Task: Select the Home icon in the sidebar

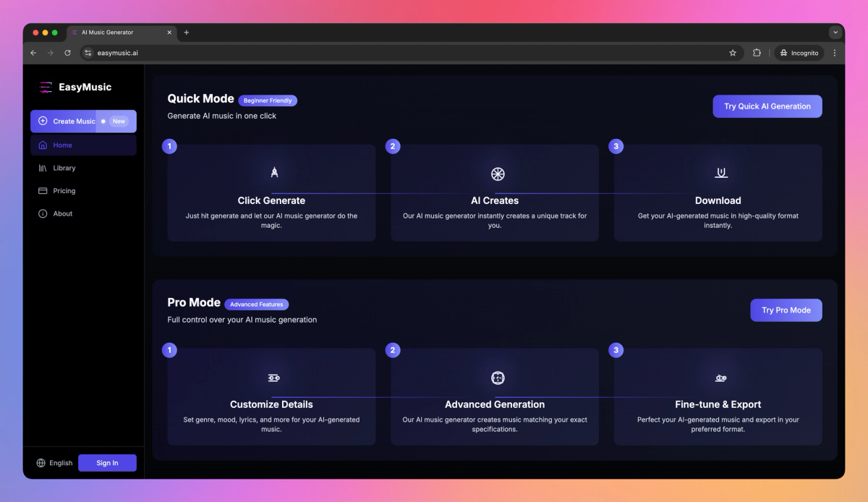Action: (43, 145)
